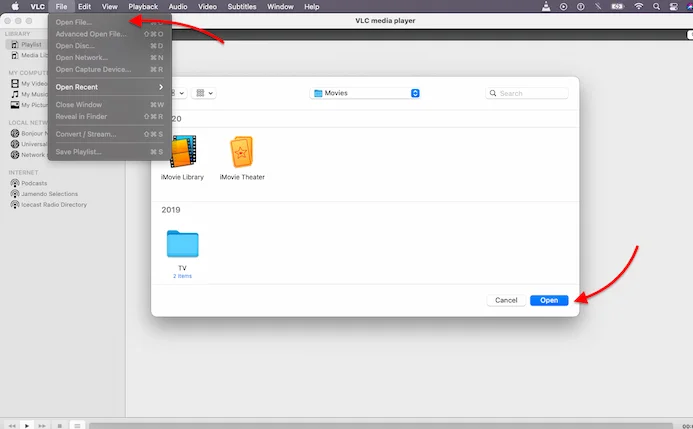Open the VLC application menu
The height and width of the screenshot is (429, 693).
click(x=38, y=7)
